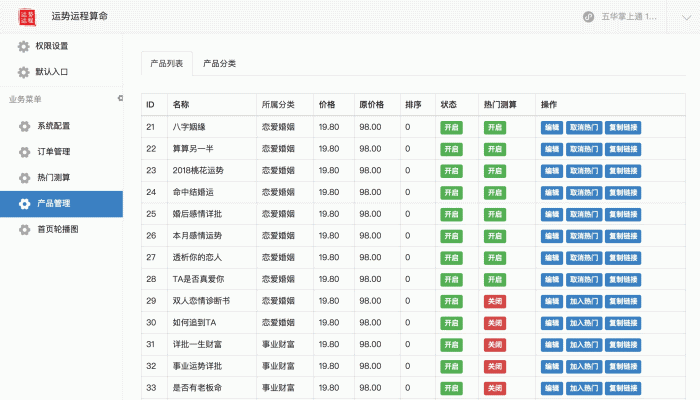Select 产品管理 in the sidebar menu
700x400 pixels.
click(60, 204)
